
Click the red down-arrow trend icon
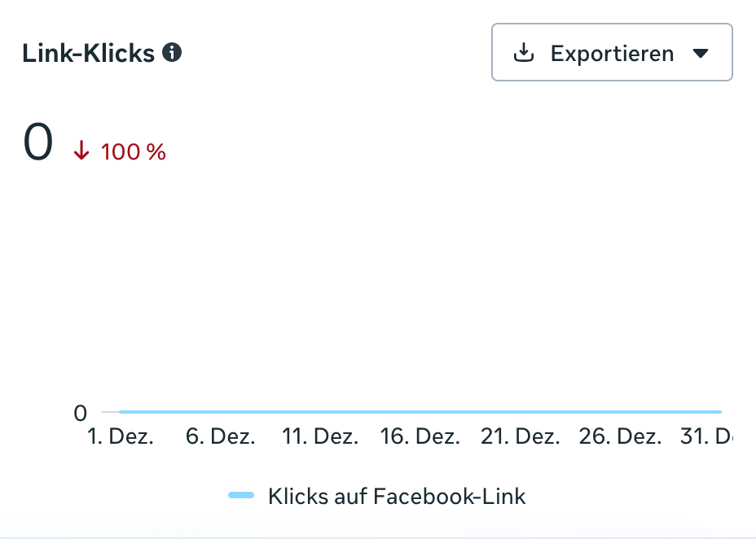pyautogui.click(x=81, y=151)
